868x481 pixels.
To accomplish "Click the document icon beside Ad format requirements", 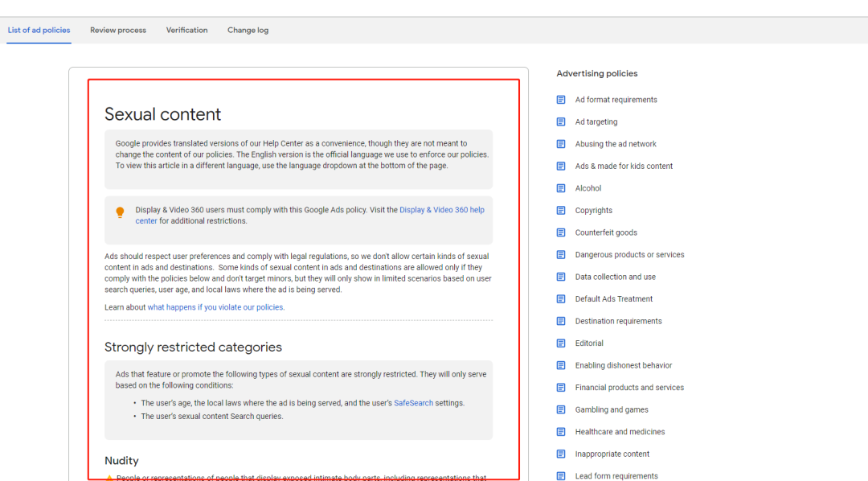I will pos(561,100).
